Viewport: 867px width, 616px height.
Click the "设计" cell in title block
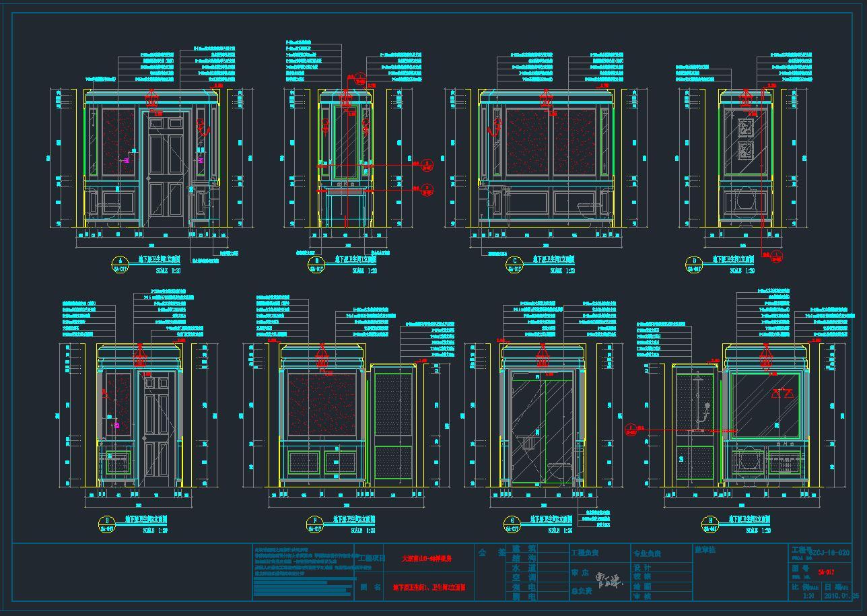(642, 568)
